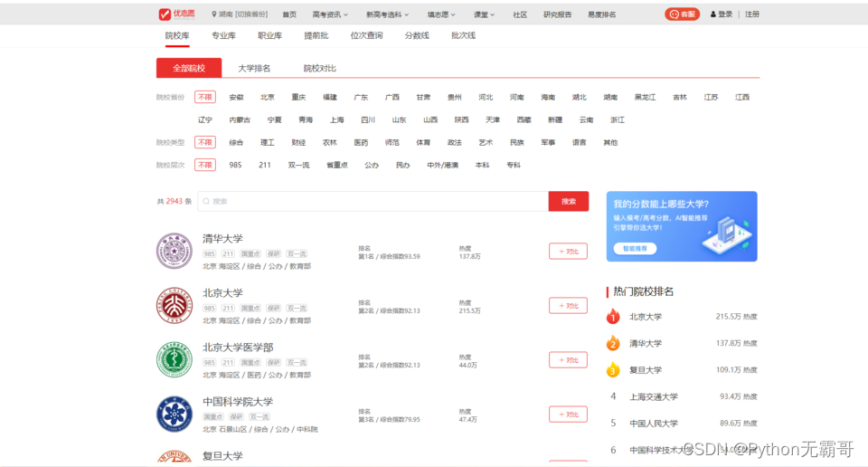Screen dimensions: 868x467
Task: Open 复旦大学 in 热门院校排名 list
Action: pos(646,370)
